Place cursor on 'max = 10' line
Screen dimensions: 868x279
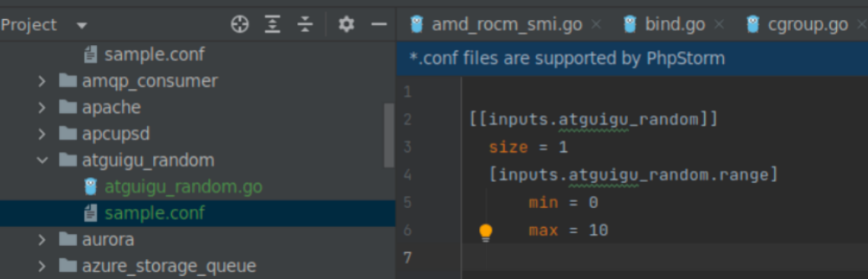tap(569, 230)
